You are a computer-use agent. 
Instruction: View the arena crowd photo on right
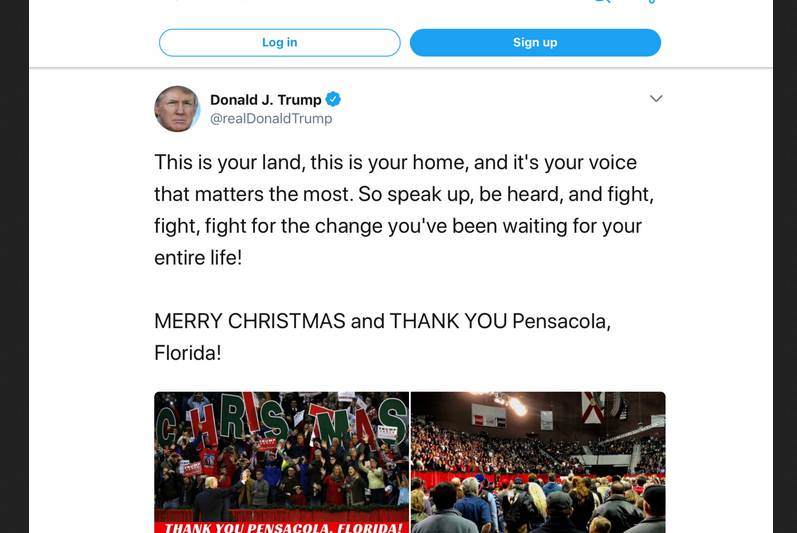click(x=538, y=462)
